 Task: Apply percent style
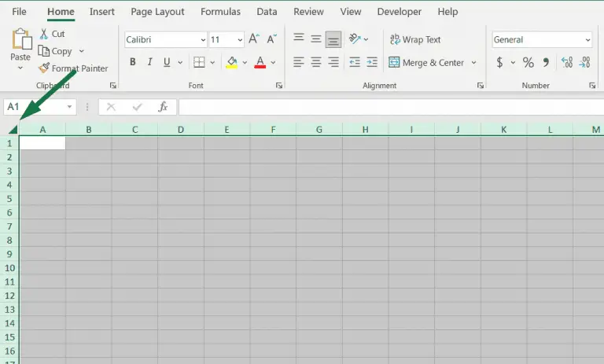[x=528, y=62]
